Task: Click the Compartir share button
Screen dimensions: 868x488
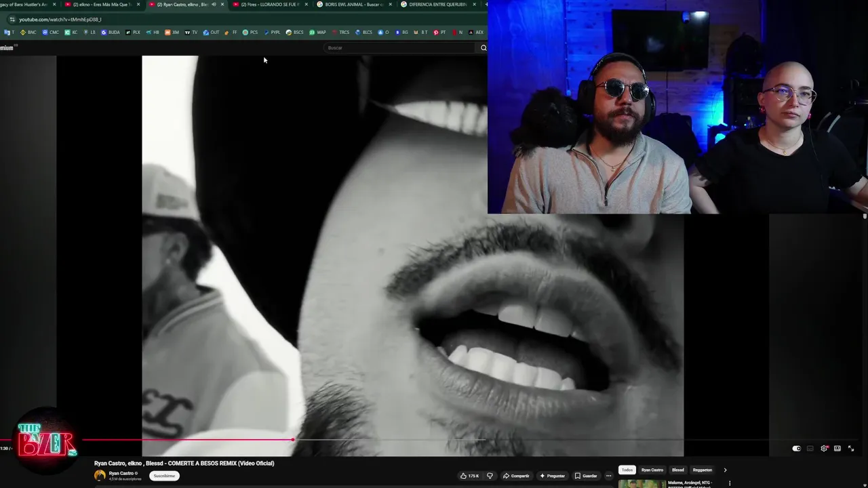Action: point(516,476)
